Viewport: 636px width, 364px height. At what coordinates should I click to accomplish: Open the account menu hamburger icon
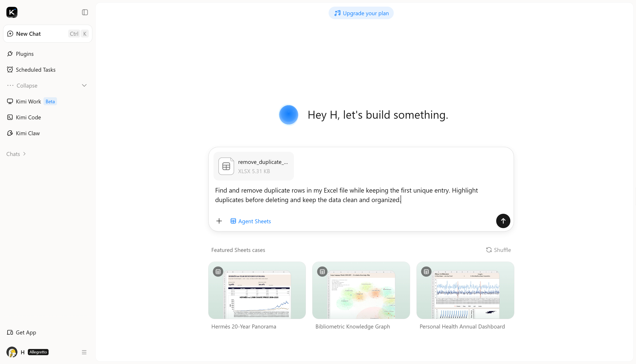tap(84, 352)
